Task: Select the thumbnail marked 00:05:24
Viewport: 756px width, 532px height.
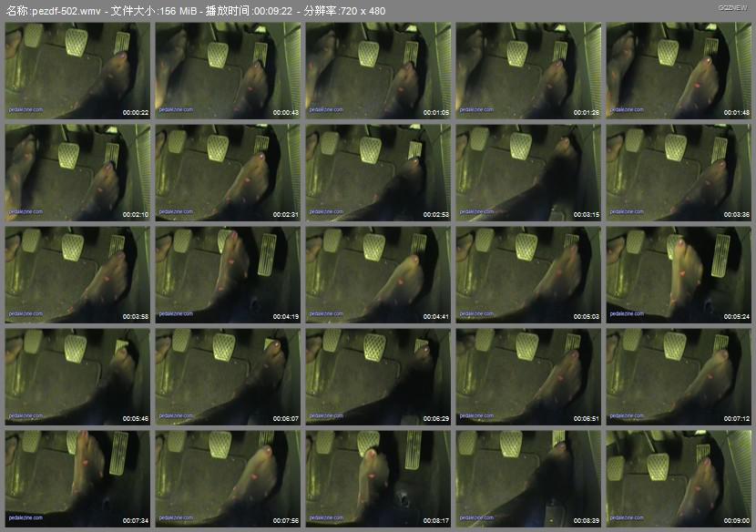Action: (679, 275)
